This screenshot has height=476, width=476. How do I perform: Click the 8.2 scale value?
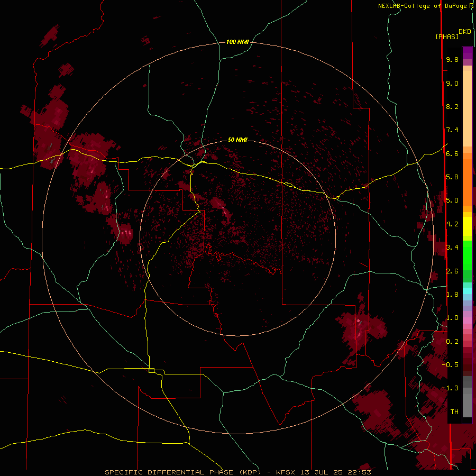coord(452,106)
